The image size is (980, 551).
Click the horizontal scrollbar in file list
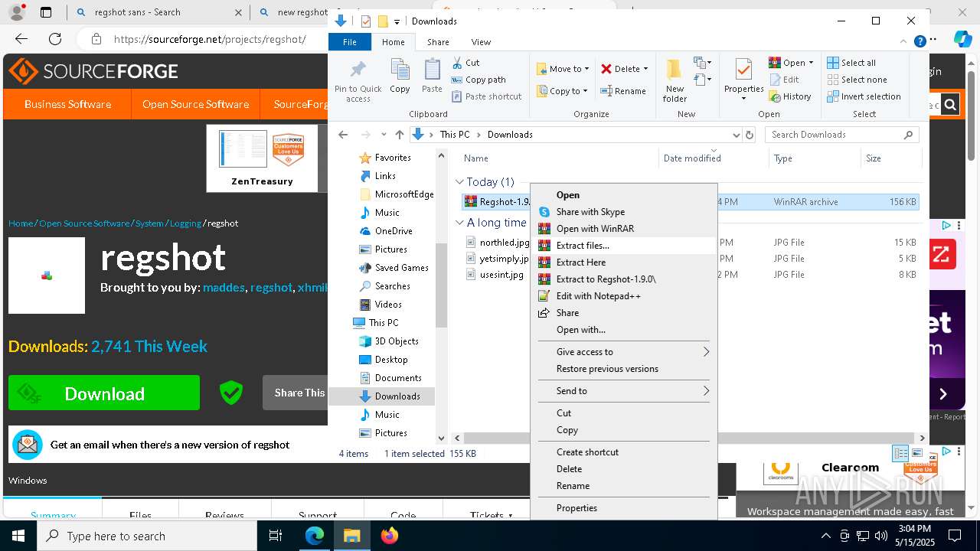(x=688, y=438)
